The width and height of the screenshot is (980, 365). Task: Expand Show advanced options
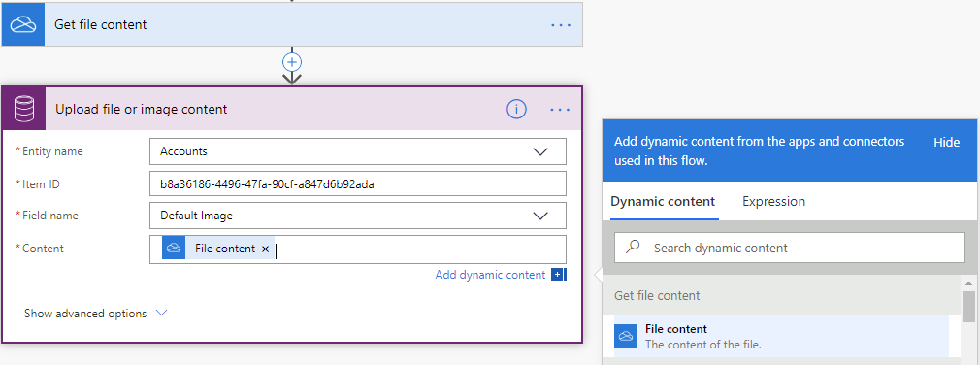(x=96, y=314)
